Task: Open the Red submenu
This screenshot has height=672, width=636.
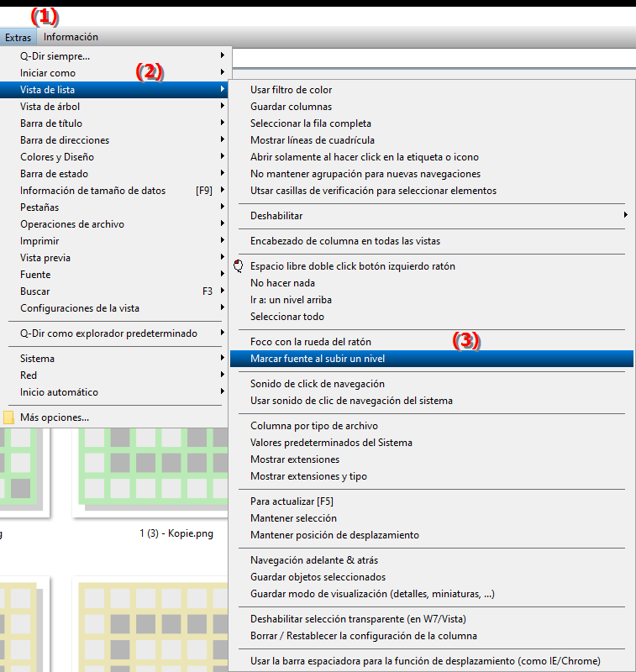Action: coord(116,375)
